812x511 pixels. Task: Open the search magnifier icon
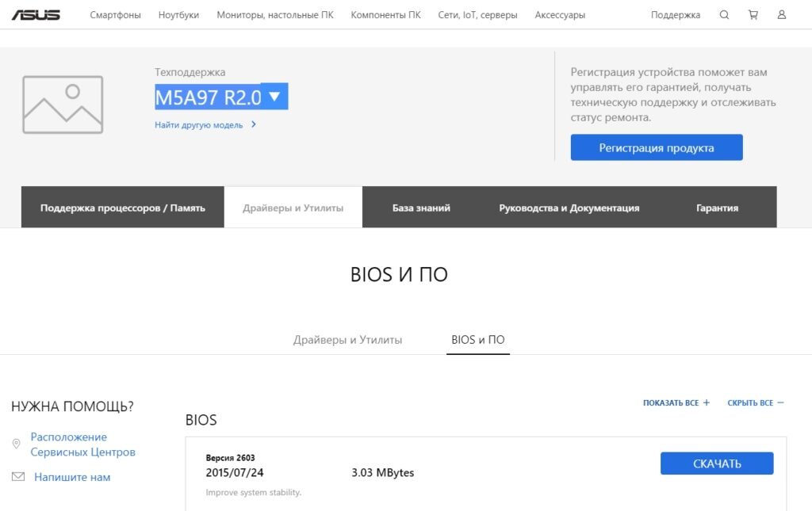pos(724,15)
